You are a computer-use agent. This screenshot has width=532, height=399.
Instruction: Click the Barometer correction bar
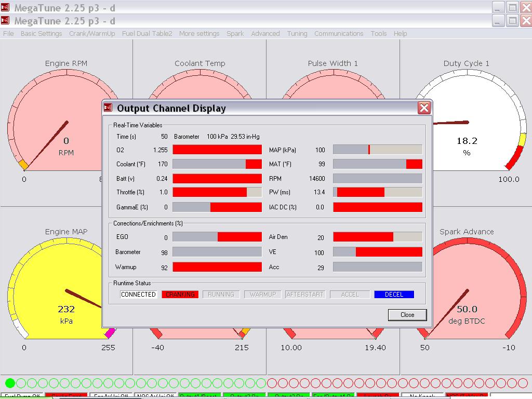click(x=217, y=252)
